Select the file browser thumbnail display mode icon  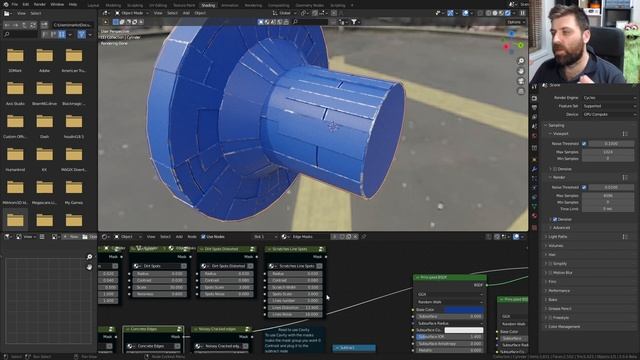(62, 35)
